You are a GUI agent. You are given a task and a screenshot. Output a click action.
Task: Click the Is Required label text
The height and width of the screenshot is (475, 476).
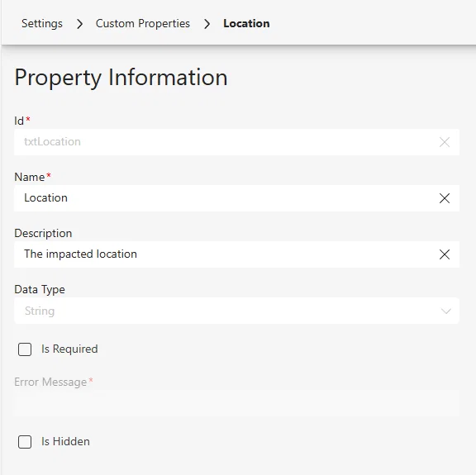click(x=69, y=349)
